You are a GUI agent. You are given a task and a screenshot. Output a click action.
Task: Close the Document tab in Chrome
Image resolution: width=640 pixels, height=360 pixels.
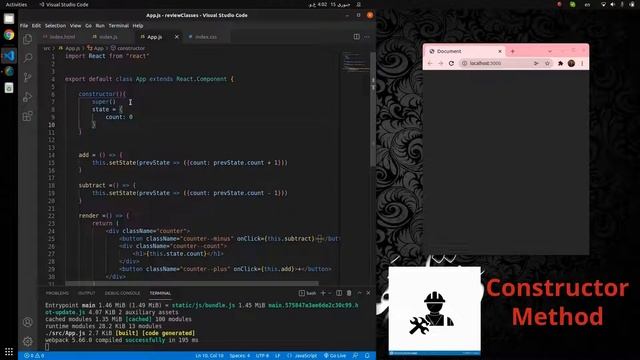(500, 51)
